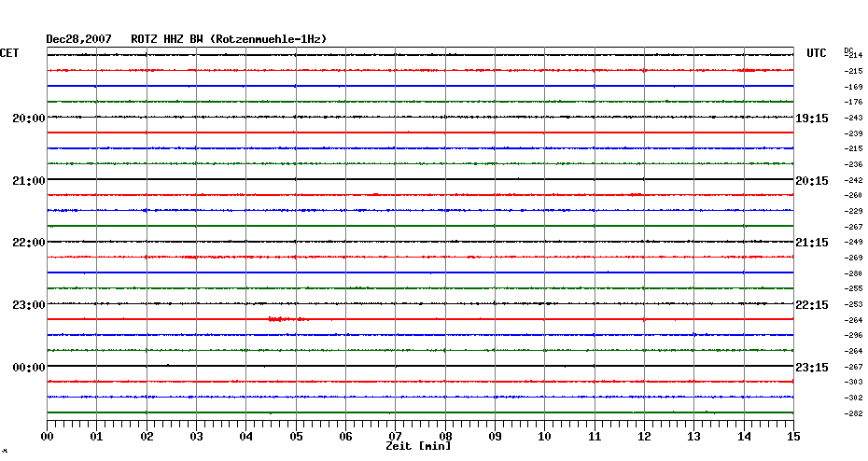Click the 20:15 UTC time label
The height and width of the screenshot is (461, 868).
pyautogui.click(x=812, y=181)
